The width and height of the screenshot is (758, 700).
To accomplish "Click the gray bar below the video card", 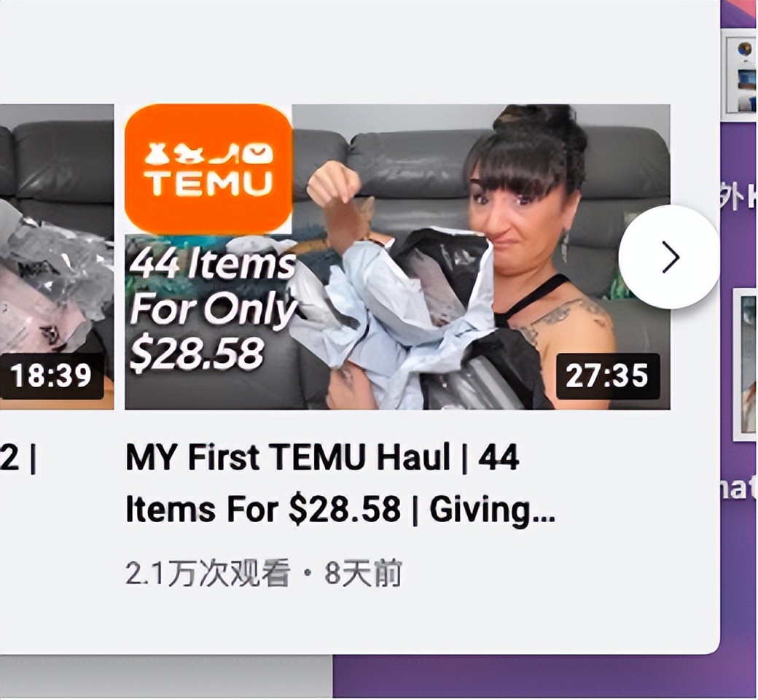I will tap(166, 676).
